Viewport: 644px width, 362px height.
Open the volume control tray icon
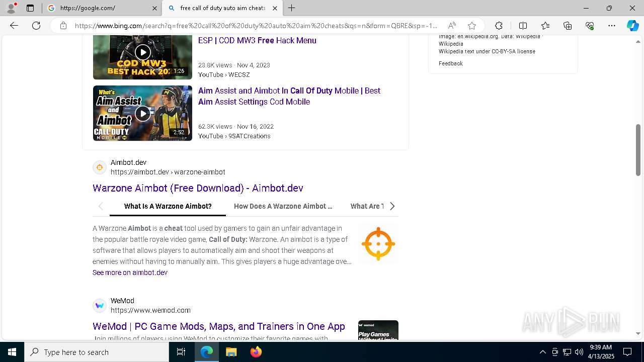pyautogui.click(x=579, y=352)
